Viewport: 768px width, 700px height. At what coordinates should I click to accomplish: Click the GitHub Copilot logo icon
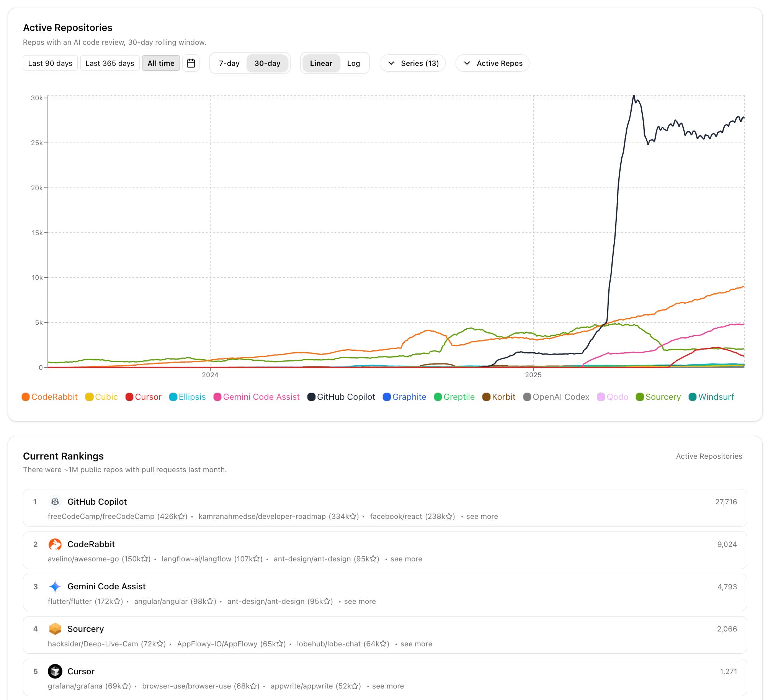[x=55, y=502]
